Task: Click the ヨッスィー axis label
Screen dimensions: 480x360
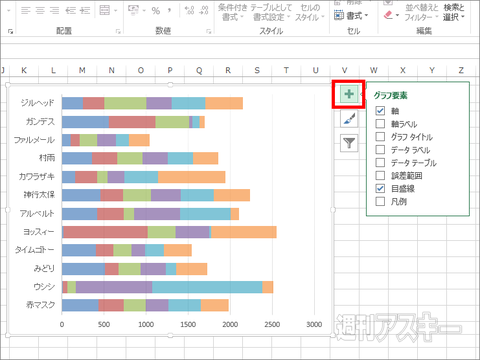Action: (x=39, y=232)
